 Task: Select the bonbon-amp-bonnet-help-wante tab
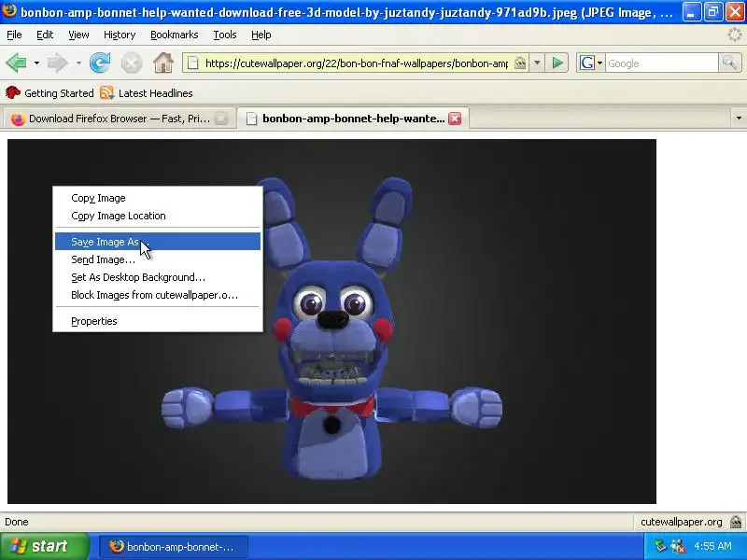[x=353, y=119]
